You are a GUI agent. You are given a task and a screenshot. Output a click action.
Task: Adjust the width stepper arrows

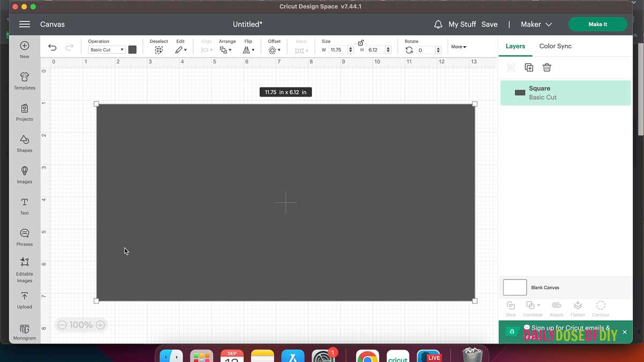coord(351,50)
